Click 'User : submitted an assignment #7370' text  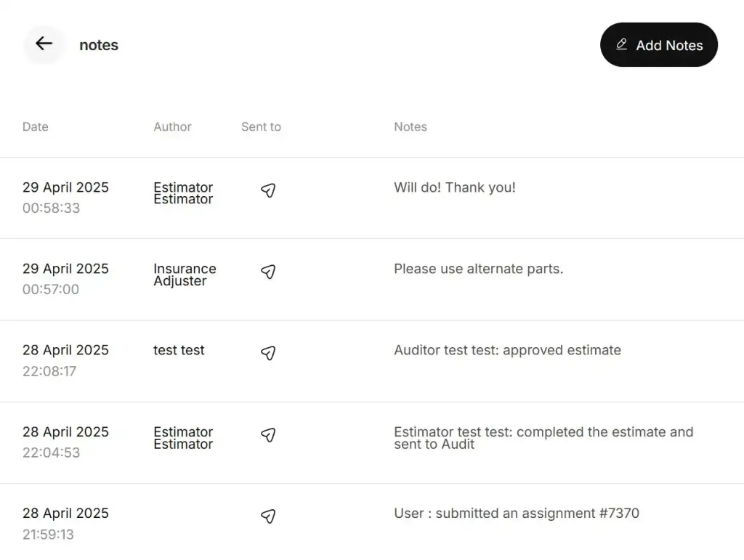coord(517,513)
